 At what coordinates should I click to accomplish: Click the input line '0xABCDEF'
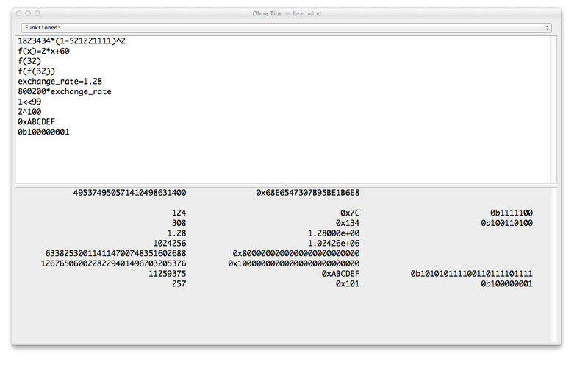coord(36,122)
